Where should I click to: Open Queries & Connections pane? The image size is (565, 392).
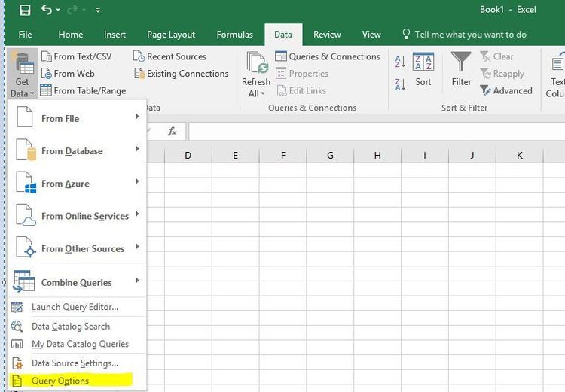[x=328, y=56]
